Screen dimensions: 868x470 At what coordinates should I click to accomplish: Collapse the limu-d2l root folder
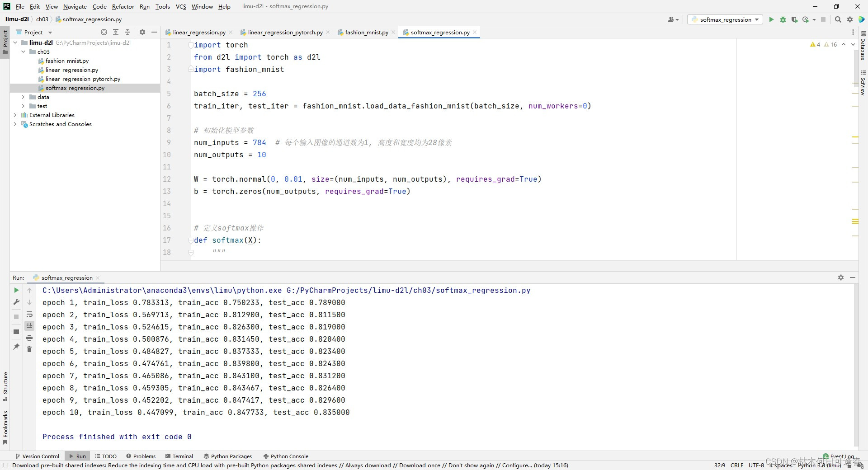pos(15,43)
